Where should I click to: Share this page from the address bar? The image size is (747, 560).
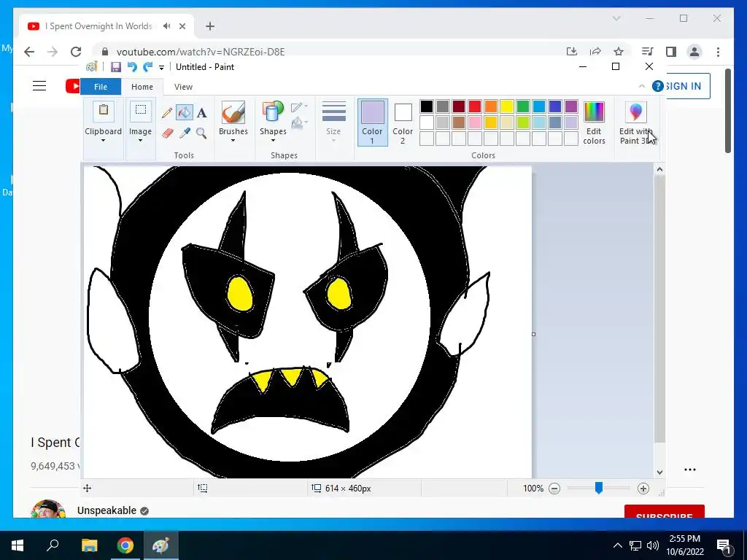pos(595,52)
